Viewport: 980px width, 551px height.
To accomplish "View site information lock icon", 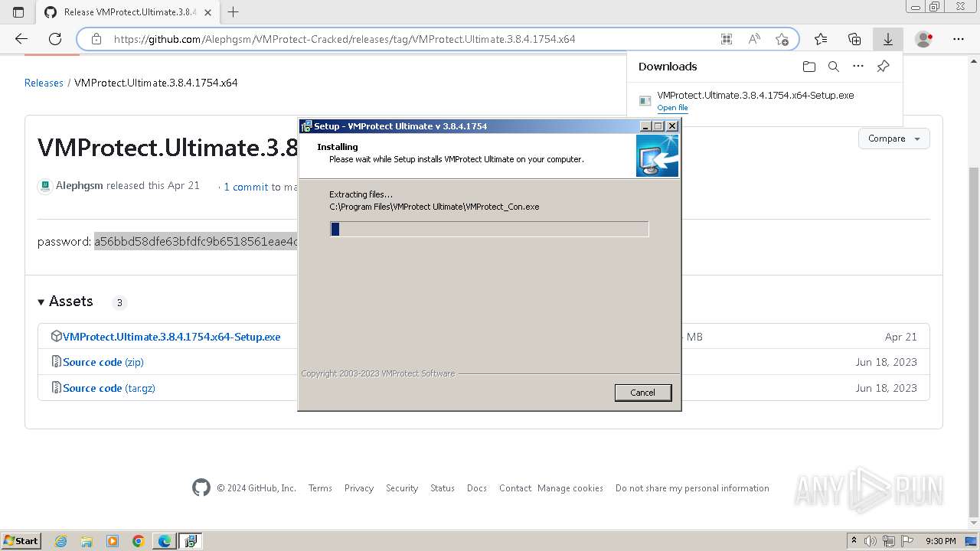I will [96, 39].
